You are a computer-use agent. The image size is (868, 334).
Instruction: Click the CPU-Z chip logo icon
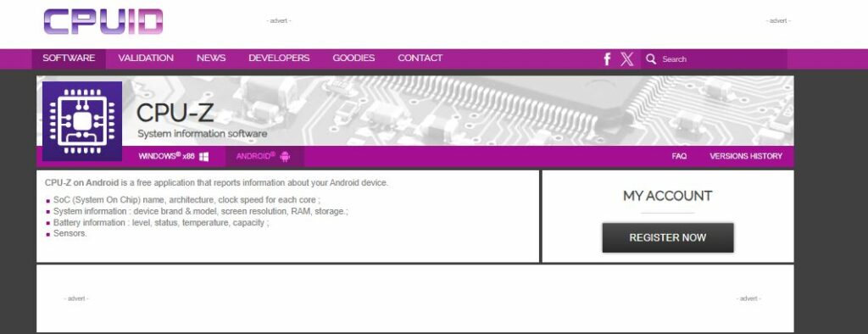click(x=82, y=120)
